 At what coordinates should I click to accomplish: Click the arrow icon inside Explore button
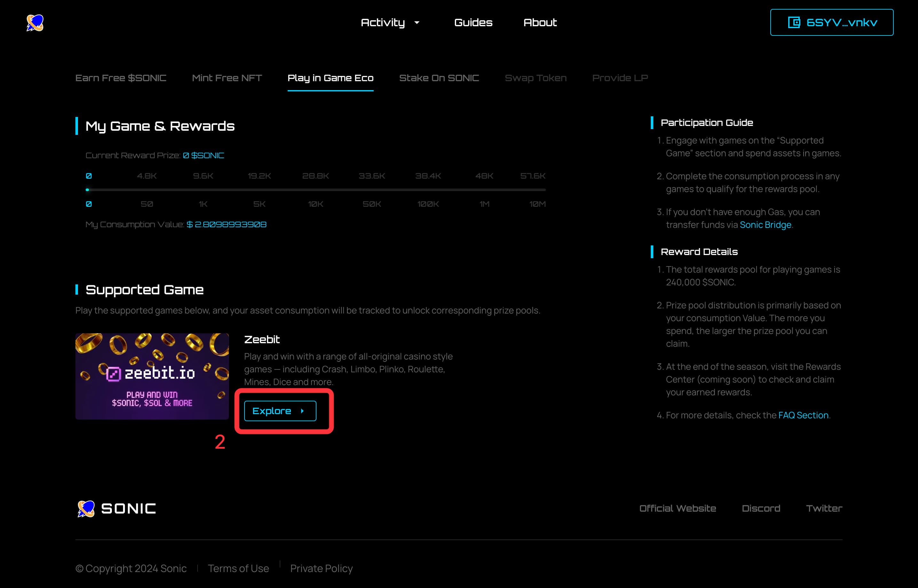[302, 411]
